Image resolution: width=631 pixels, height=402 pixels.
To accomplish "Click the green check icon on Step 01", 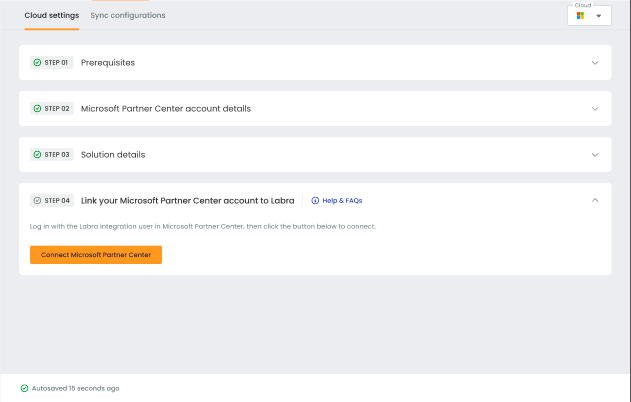I will (x=37, y=62).
